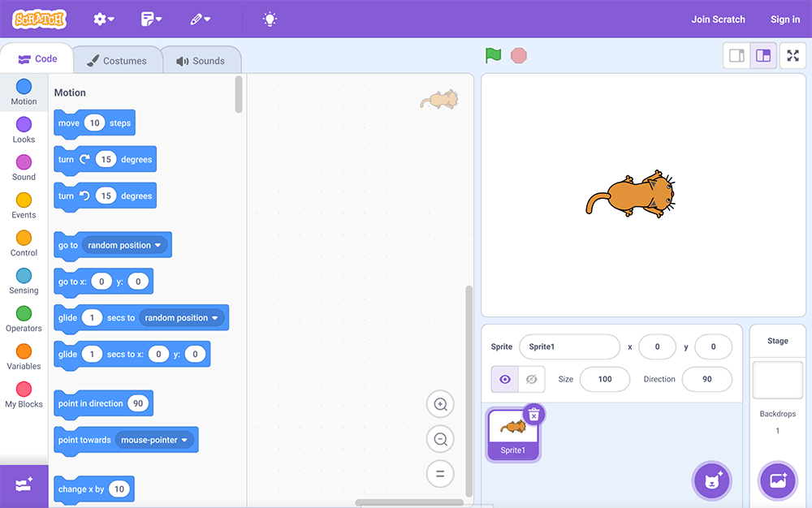The width and height of the screenshot is (812, 508).
Task: Select the Sound block category
Action: tap(24, 168)
